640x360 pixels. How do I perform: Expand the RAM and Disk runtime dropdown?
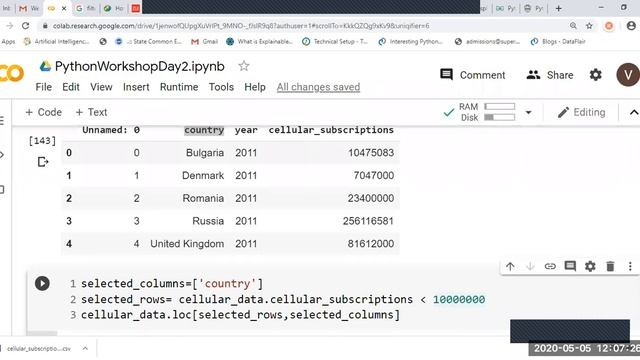pyautogui.click(x=528, y=112)
